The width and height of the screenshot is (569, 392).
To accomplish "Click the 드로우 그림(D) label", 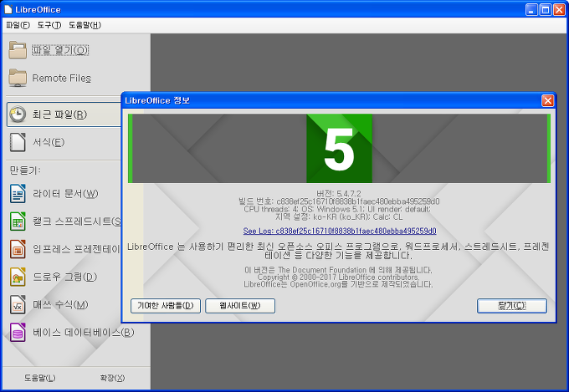I will point(65,277).
